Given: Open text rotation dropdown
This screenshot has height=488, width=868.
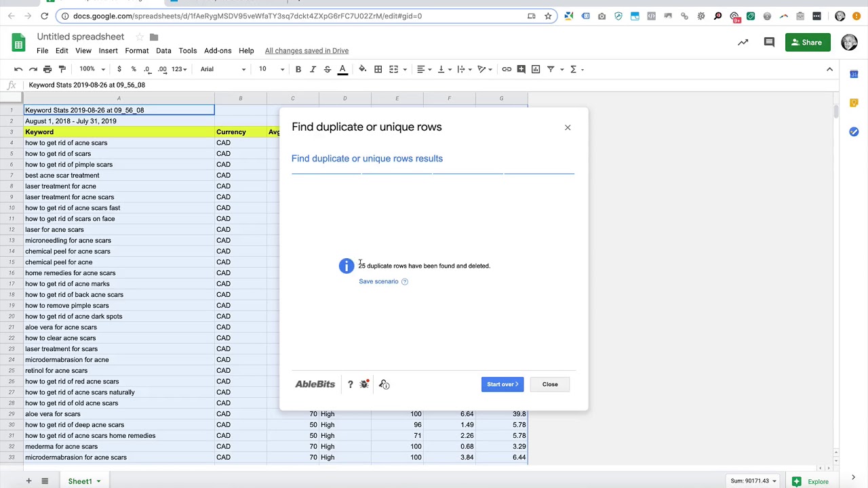Looking at the screenshot, I should coord(484,69).
